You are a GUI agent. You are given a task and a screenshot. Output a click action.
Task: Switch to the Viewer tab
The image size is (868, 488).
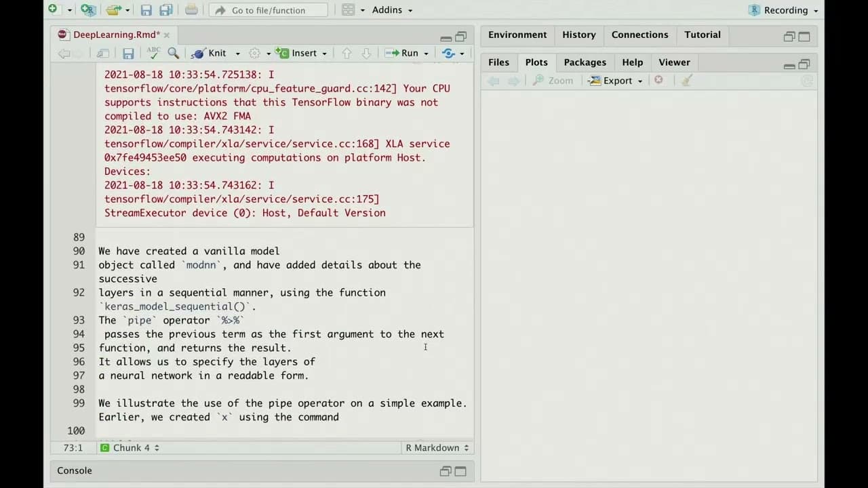(x=674, y=62)
